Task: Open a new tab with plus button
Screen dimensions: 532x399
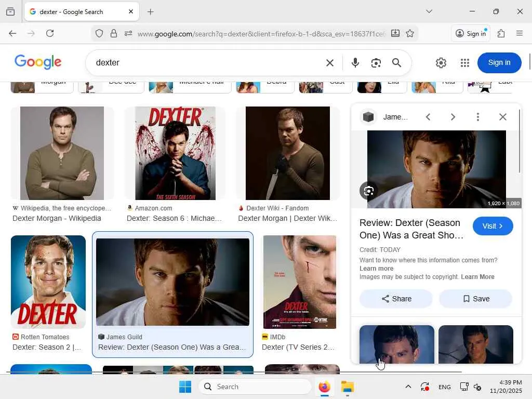Action: coord(150,12)
